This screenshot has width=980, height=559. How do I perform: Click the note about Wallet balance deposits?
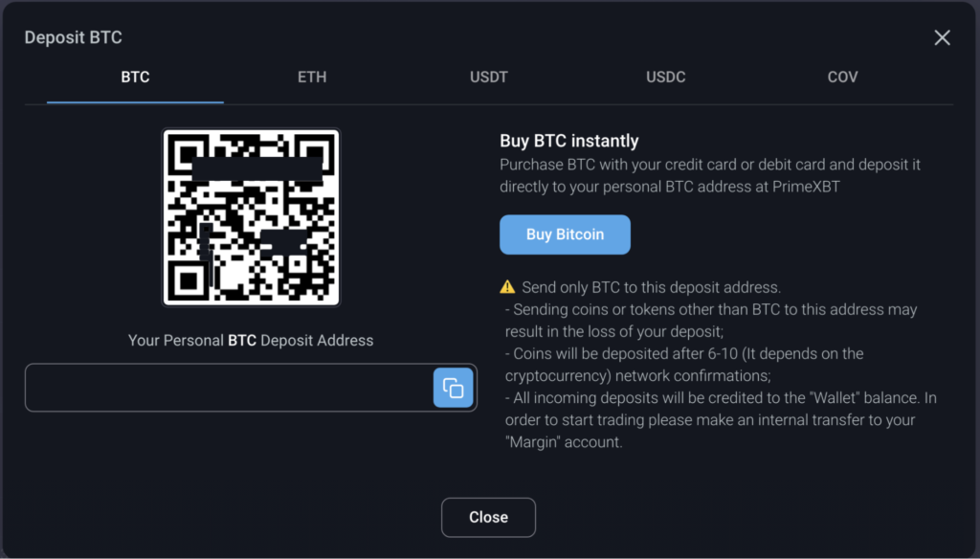(x=720, y=419)
